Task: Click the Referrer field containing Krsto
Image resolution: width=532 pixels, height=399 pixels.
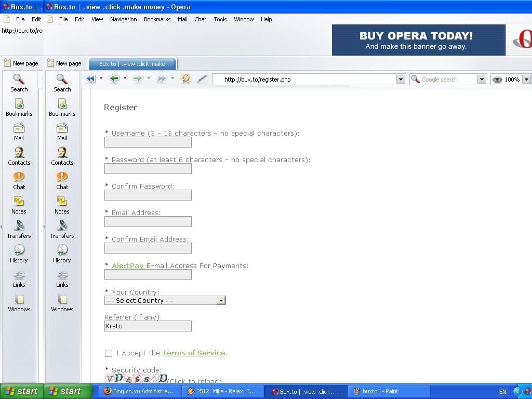Action: pyautogui.click(x=148, y=326)
